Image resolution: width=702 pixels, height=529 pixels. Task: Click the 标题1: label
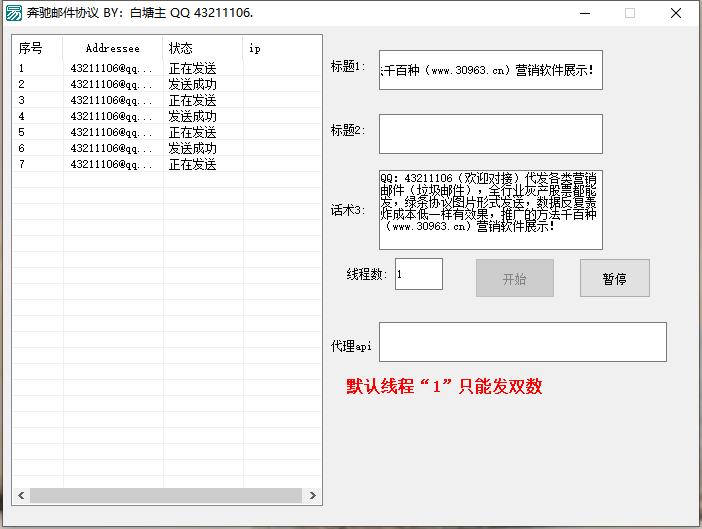point(348,67)
